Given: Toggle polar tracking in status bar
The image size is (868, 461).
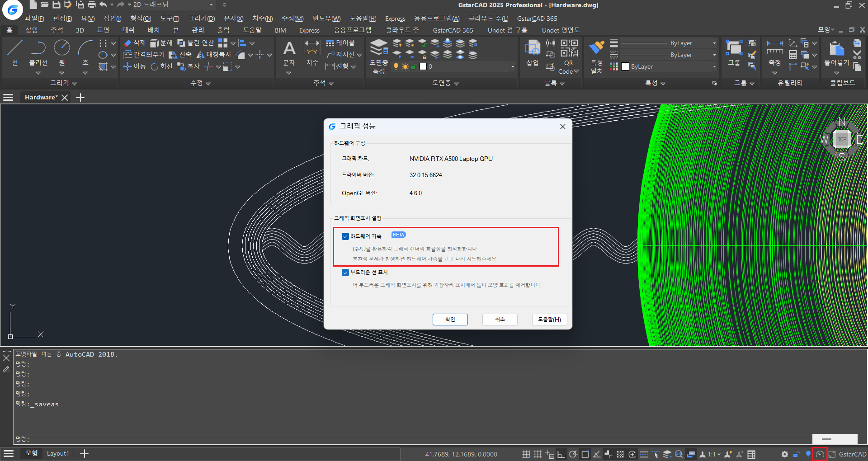Looking at the screenshot, I should pos(573,454).
